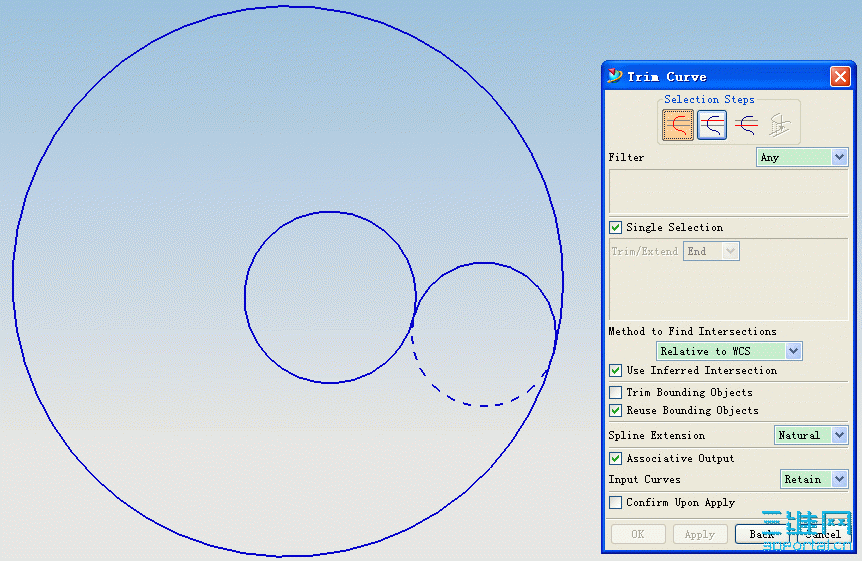Click the Trim/Extend label

645,251
